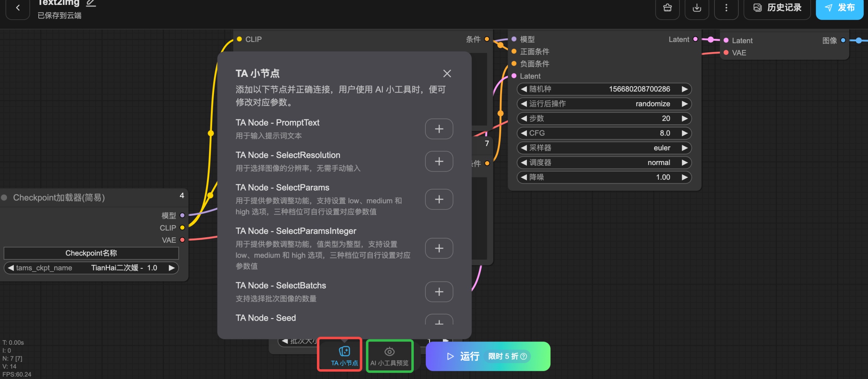Screen dimensions: 868x379
Task: Open the 采样器 euler dropdown
Action: (x=604, y=148)
